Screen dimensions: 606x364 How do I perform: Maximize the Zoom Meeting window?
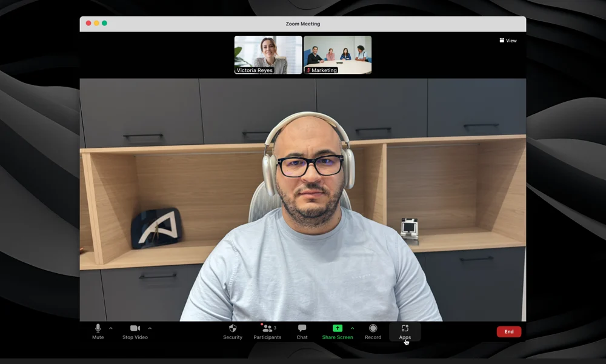[104, 23]
